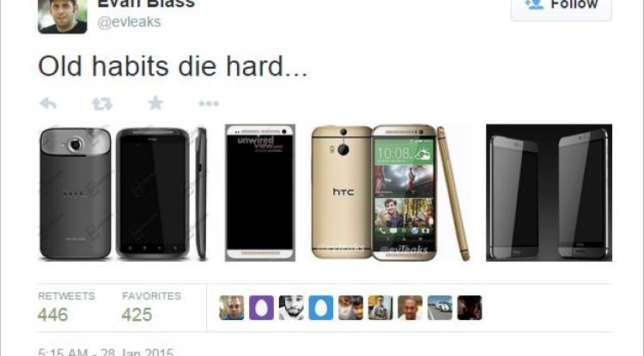
Task: Open Evan Blass profile picture
Action: pos(63,16)
